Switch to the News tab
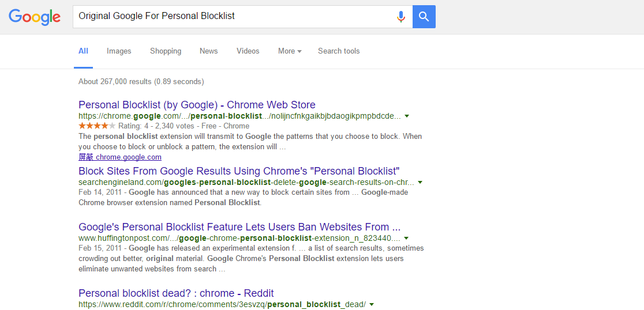The width and height of the screenshot is (644, 310). [x=209, y=51]
